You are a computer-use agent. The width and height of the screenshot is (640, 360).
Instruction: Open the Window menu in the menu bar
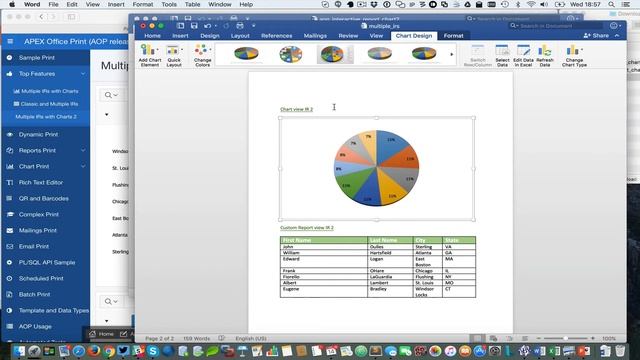point(220,4)
